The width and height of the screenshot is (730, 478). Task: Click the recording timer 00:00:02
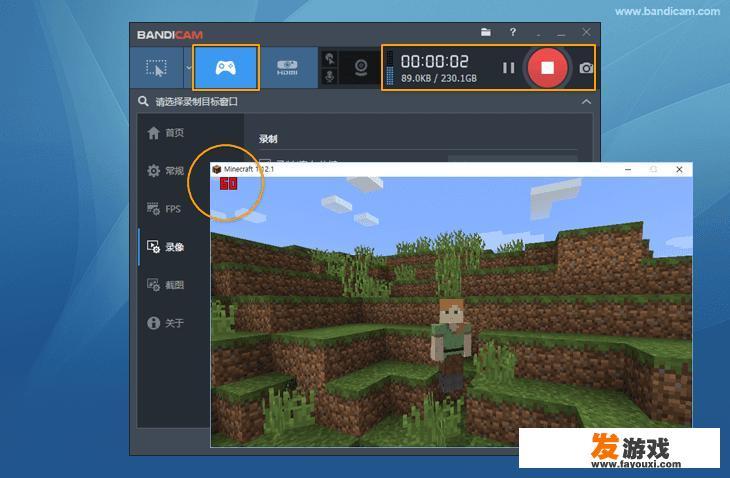(434, 61)
